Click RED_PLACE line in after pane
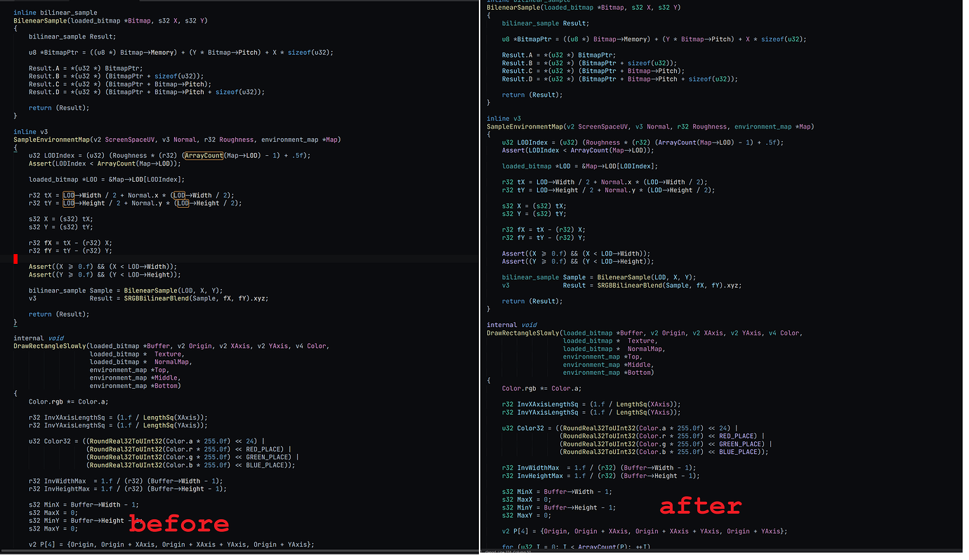The height and width of the screenshot is (560, 969). coord(662,436)
